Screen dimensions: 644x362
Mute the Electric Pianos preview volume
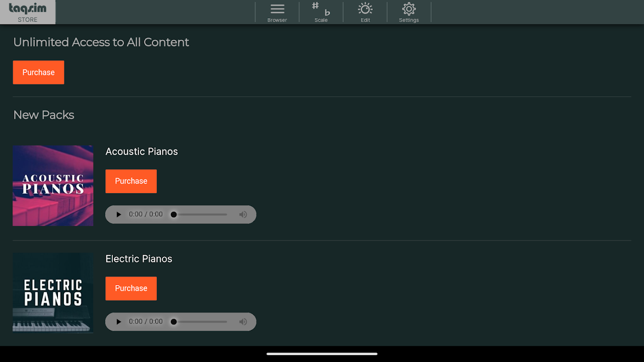[243, 322]
